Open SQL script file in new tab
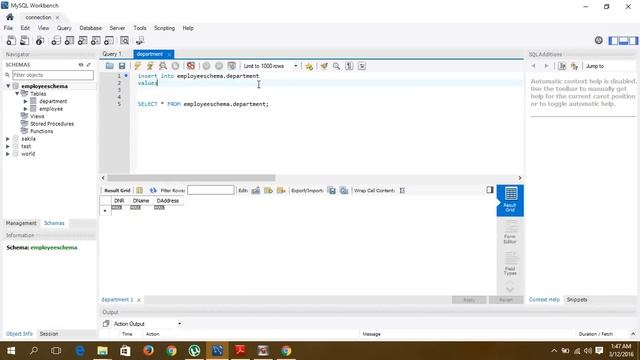 pyautogui.click(x=24, y=40)
